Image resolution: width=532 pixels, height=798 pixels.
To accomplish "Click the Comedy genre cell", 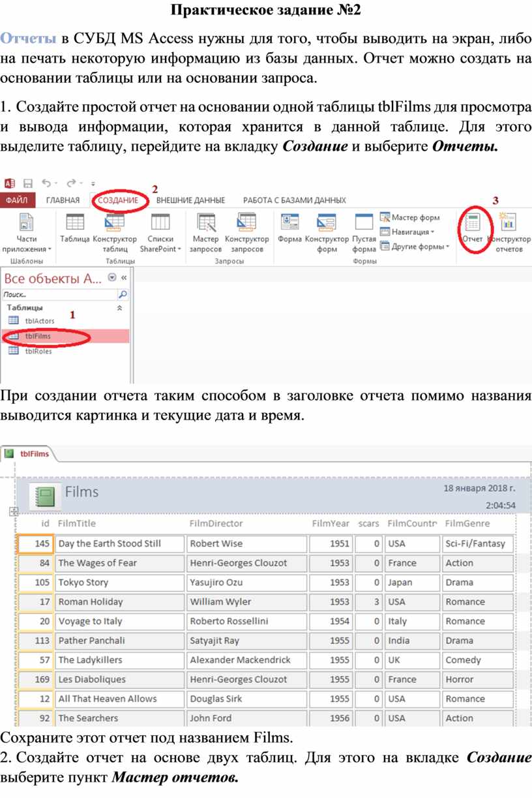I will click(478, 660).
